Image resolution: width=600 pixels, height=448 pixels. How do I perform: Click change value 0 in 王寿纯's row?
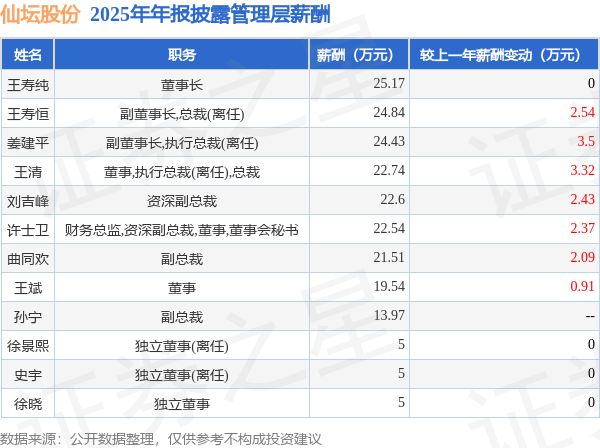591,83
